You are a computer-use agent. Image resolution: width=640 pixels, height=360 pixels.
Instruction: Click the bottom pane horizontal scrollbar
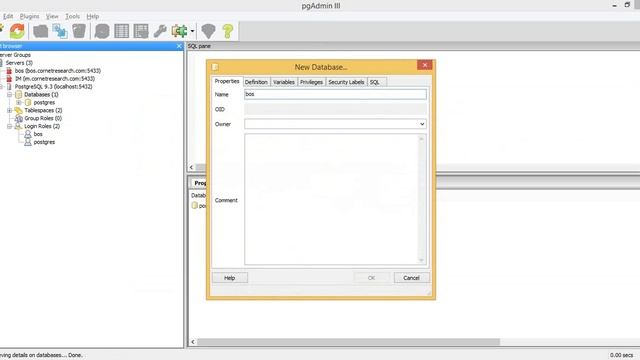point(348,342)
